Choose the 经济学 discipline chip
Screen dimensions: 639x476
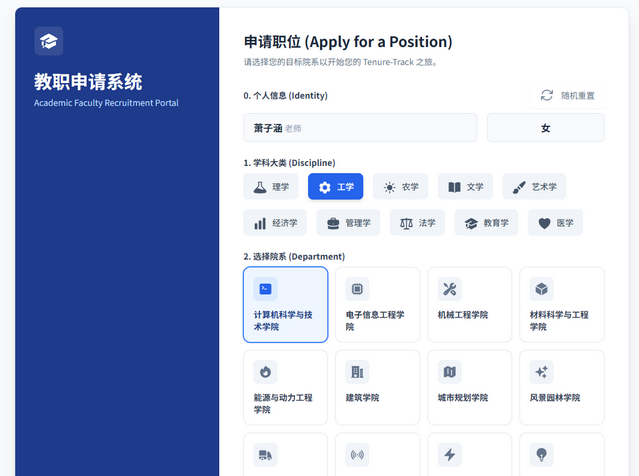pos(275,223)
